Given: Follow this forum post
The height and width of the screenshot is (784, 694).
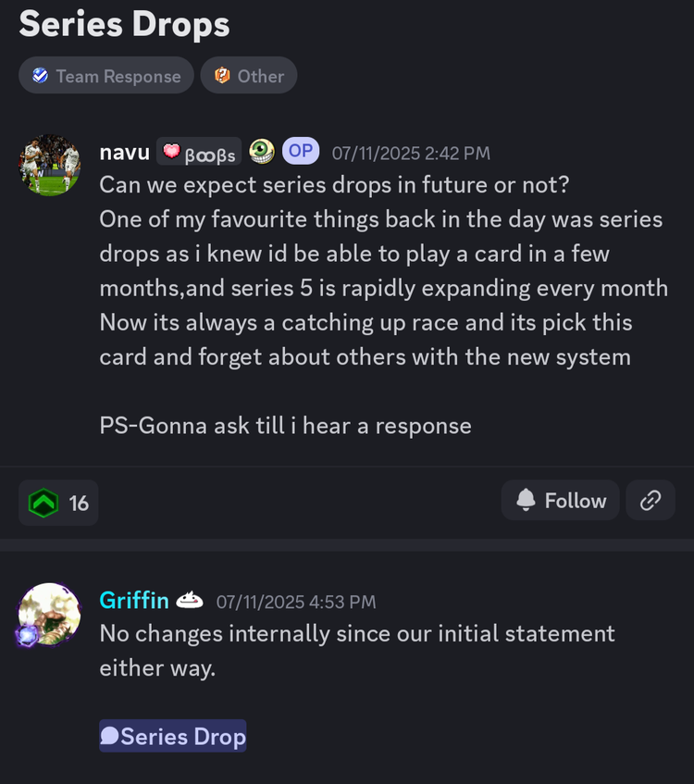Looking at the screenshot, I should point(561,501).
